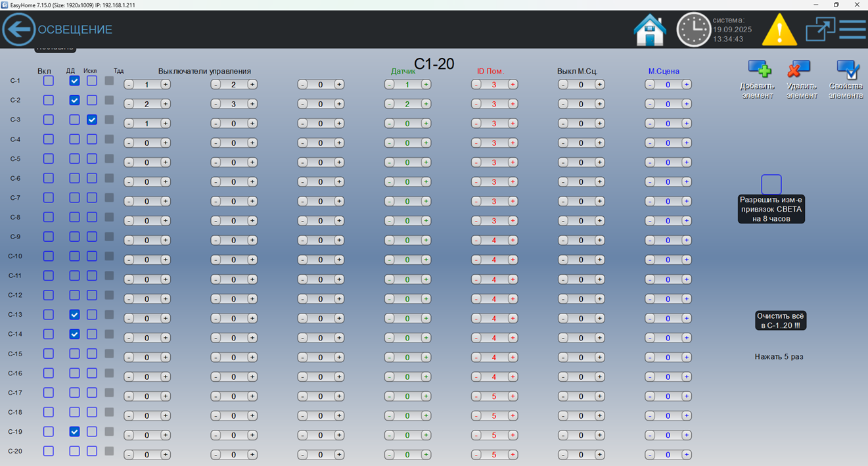
Task: Click the Выкл М.Сц. value field for C-12
Action: (x=581, y=299)
